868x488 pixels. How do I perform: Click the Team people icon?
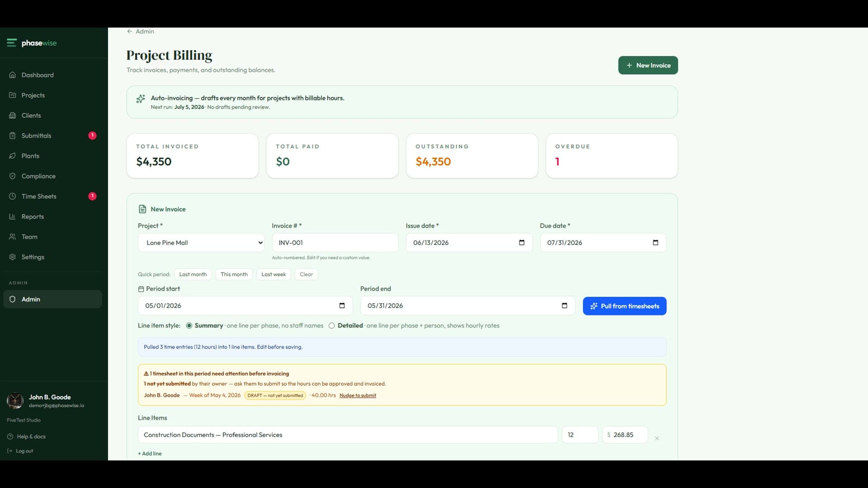point(12,237)
